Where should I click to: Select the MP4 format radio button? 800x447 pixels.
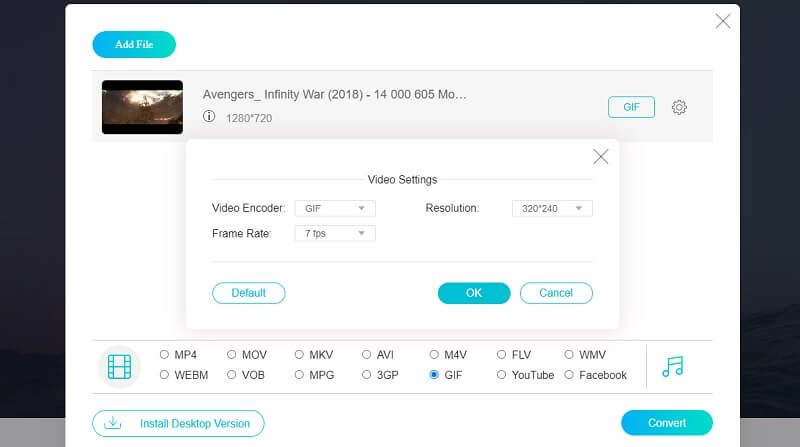point(164,355)
